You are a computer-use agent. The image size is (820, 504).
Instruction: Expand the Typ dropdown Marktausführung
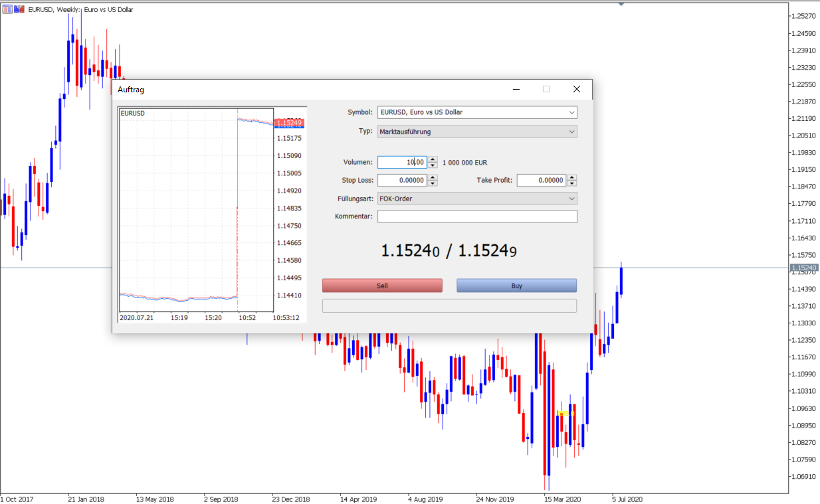[x=477, y=131]
